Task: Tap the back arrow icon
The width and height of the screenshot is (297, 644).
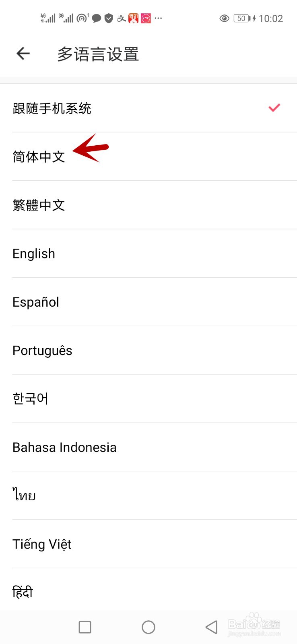Action: (23, 54)
